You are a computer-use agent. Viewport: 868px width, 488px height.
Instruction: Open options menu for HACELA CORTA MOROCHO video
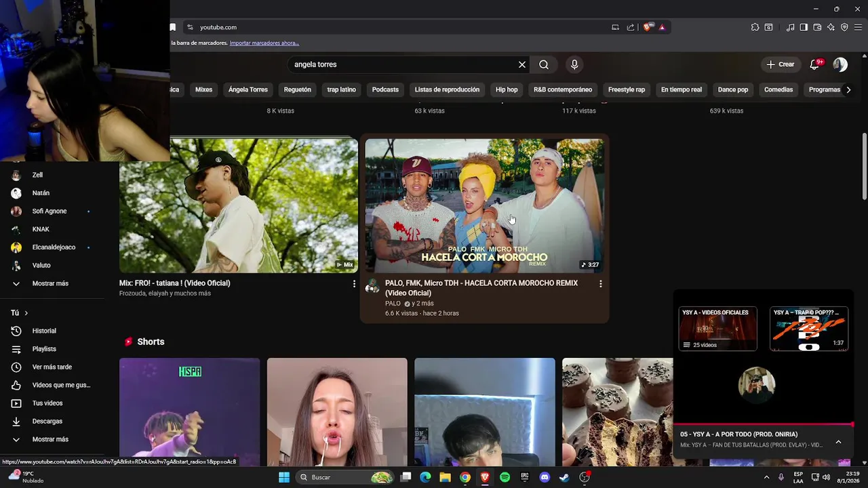(x=600, y=284)
